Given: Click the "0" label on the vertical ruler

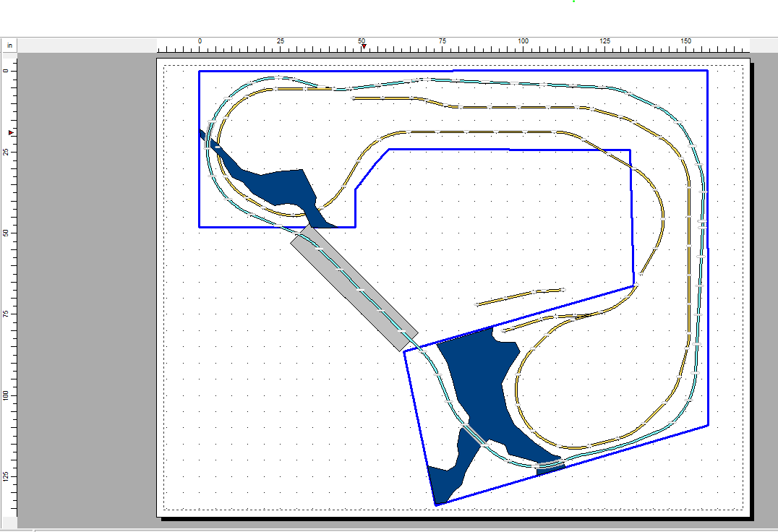Looking at the screenshot, I should 6,71.
